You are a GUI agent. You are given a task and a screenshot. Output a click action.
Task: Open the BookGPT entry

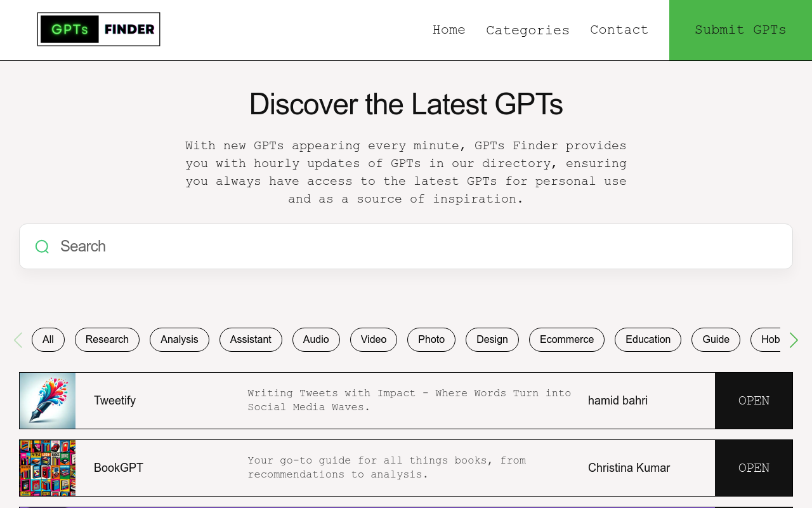[x=754, y=468]
